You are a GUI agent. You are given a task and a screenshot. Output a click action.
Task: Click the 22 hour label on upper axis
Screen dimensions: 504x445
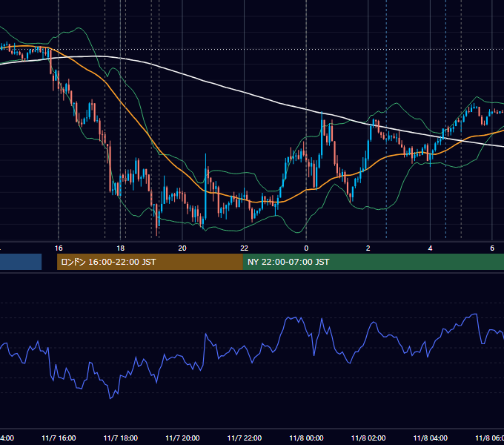(x=245, y=248)
